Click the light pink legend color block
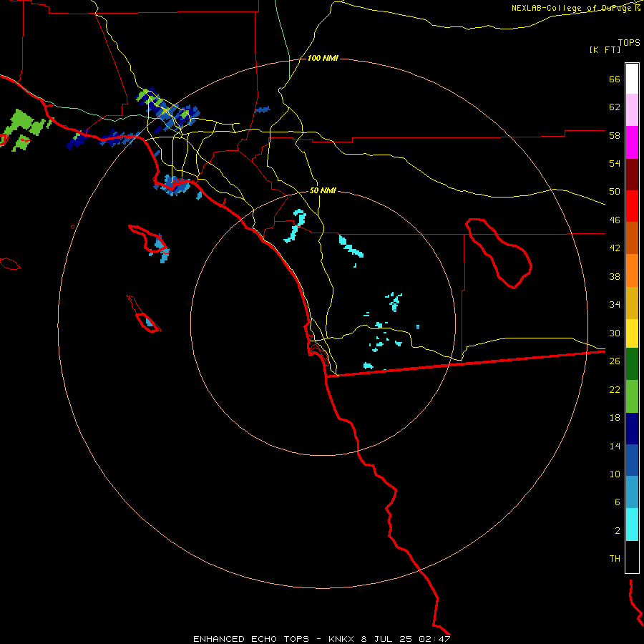The width and height of the screenshot is (644, 644). 632,109
